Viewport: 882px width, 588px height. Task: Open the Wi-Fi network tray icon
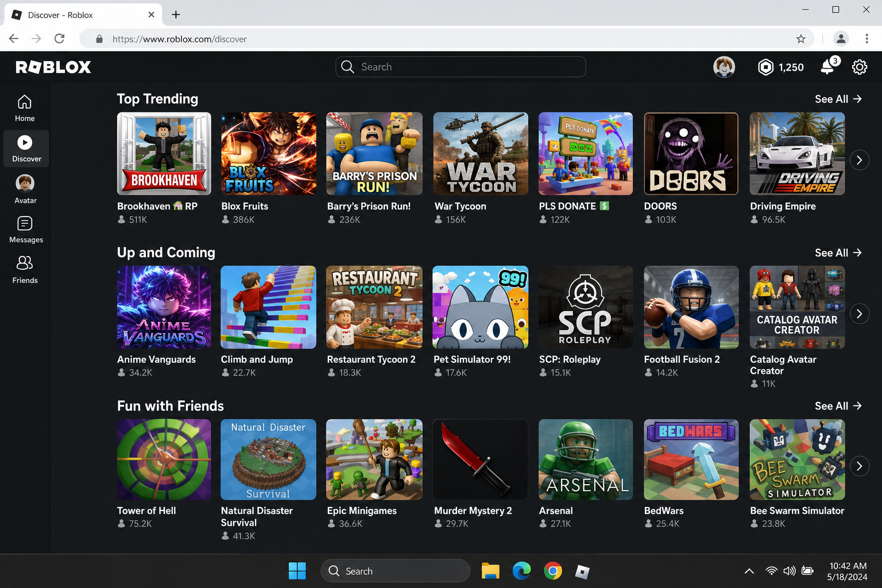point(772,571)
